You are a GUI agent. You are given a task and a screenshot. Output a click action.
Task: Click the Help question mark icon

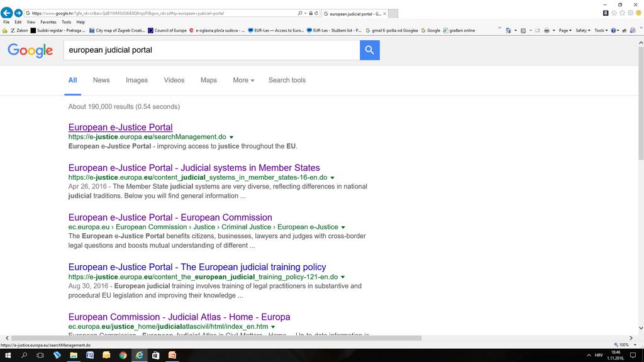point(613,30)
